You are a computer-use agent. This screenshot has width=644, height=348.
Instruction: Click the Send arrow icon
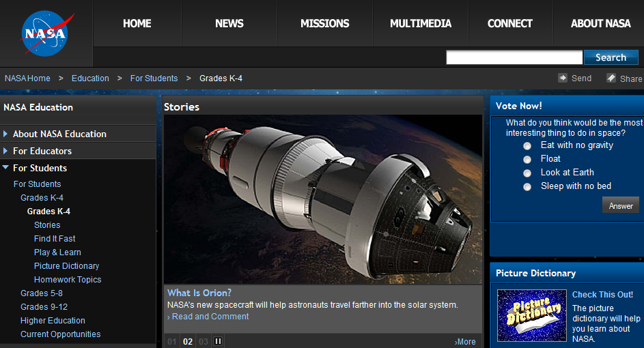(562, 78)
